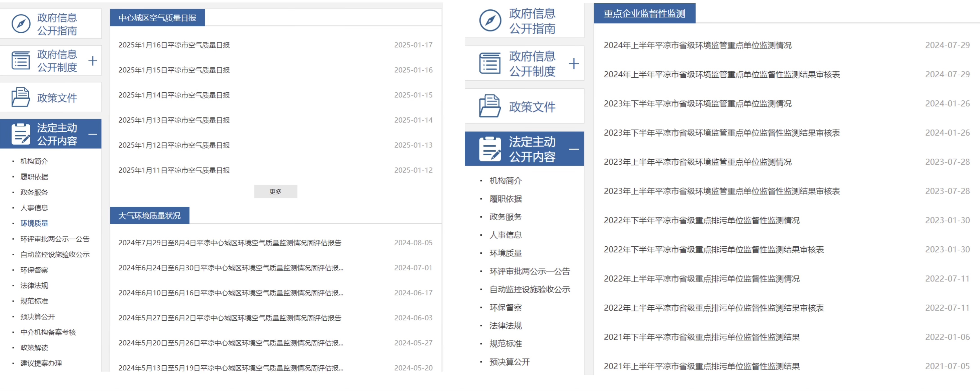Click list icon for 政府信息公开制度 in right panel
980x391 pixels.
490,63
